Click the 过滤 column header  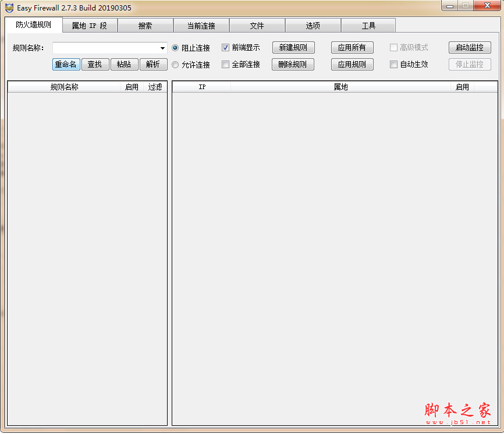coord(155,87)
